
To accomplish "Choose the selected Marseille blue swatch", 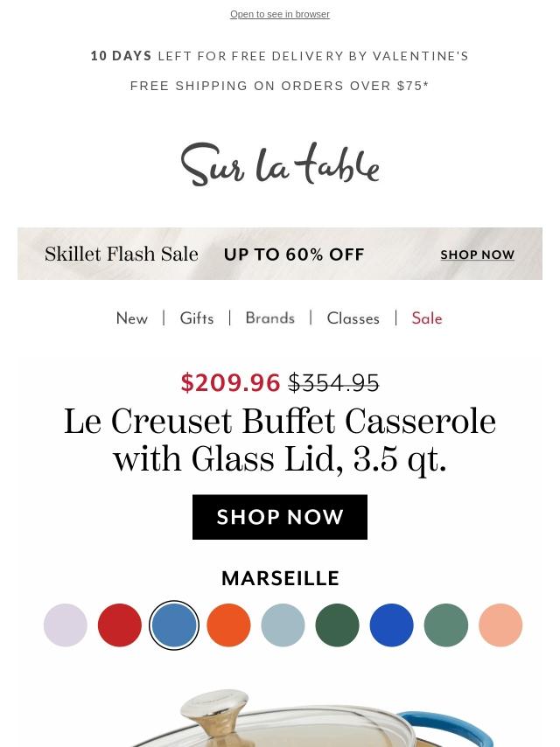I will (x=174, y=625).
